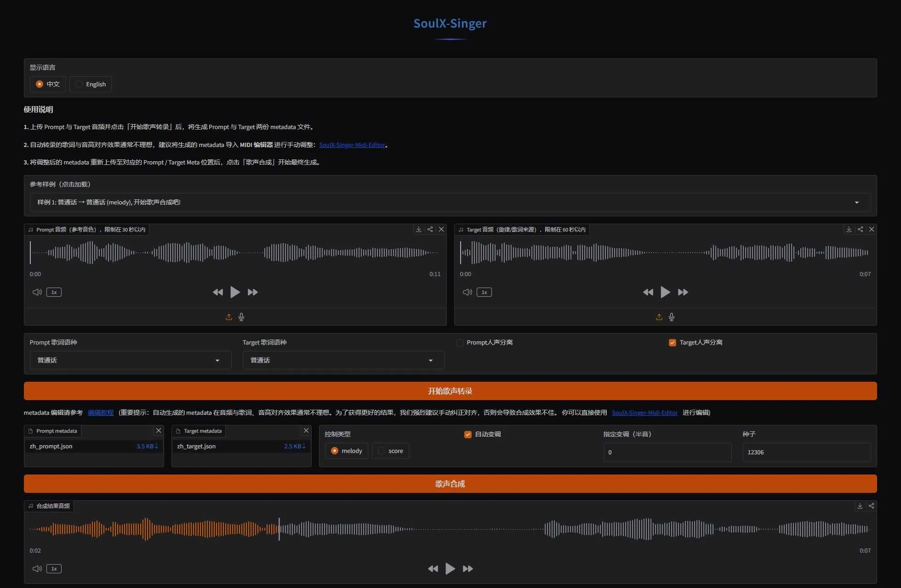Upload a new Target audio file

click(x=659, y=317)
